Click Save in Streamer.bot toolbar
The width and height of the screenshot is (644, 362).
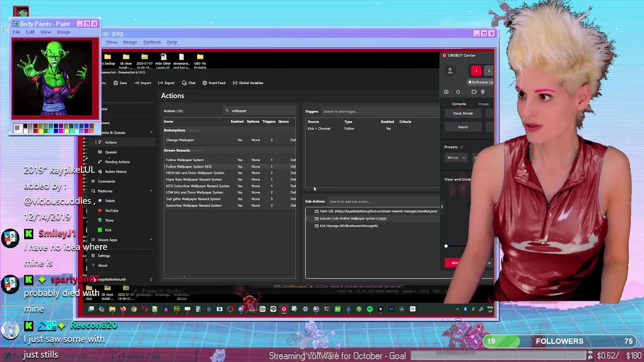click(120, 83)
